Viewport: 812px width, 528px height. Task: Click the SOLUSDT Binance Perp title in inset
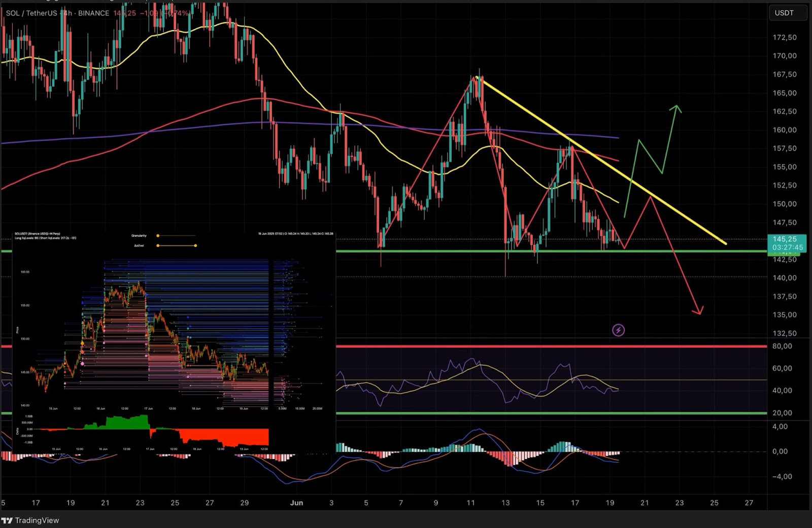point(37,234)
